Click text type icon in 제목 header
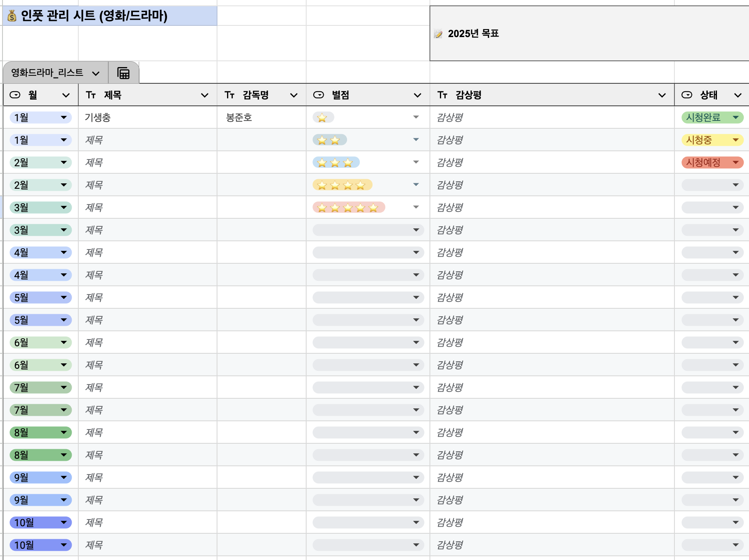749x560 pixels. point(91,95)
